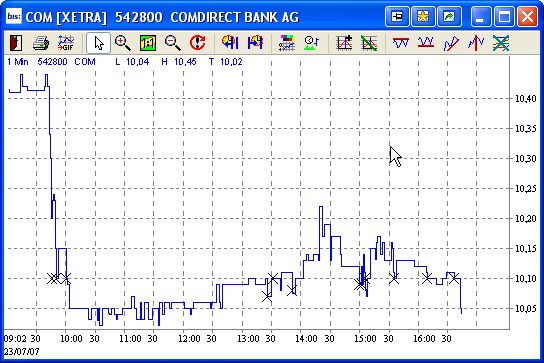The image size is (544, 363).
Task: Draw a resistance line above chart
Action: [x=401, y=43]
